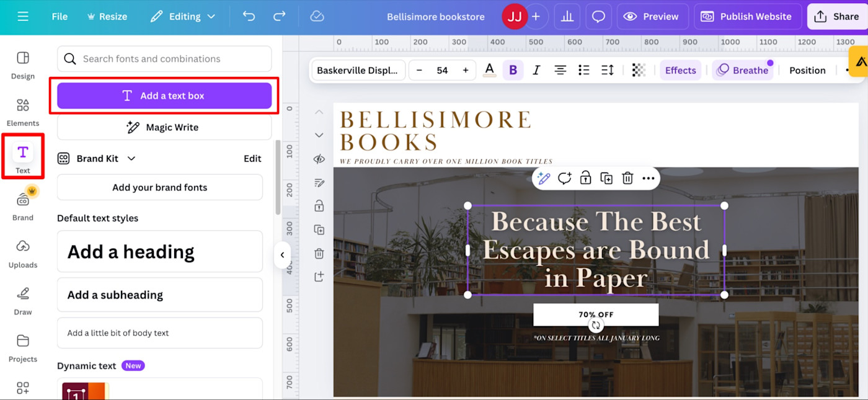
Task: Open the File menu
Action: [60, 17]
